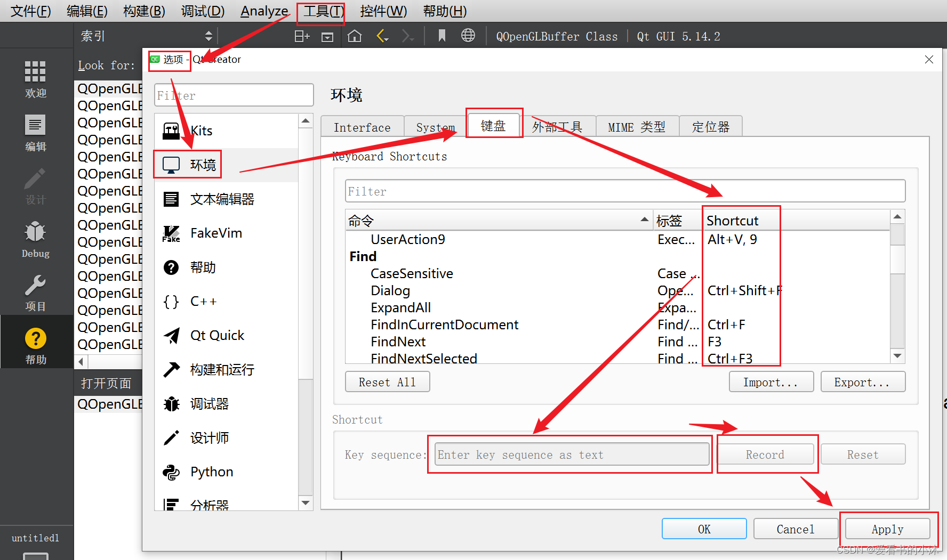Select Help (帮助) category in options list
Screen dimensions: 947x560
[226, 267]
